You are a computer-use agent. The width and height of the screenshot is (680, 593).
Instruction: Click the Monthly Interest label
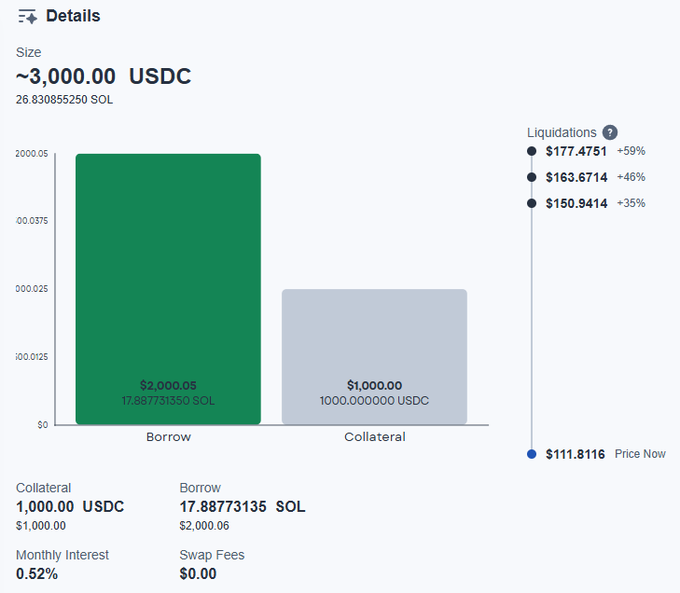click(x=62, y=555)
